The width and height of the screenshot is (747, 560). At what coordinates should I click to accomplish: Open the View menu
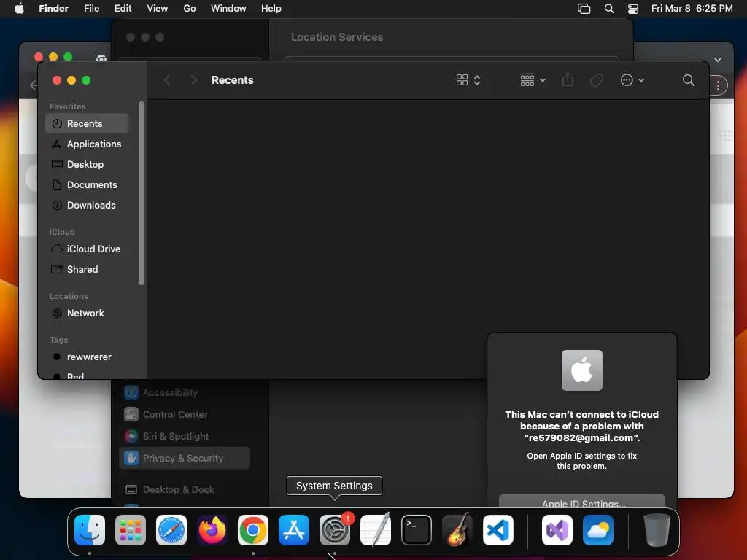[158, 9]
